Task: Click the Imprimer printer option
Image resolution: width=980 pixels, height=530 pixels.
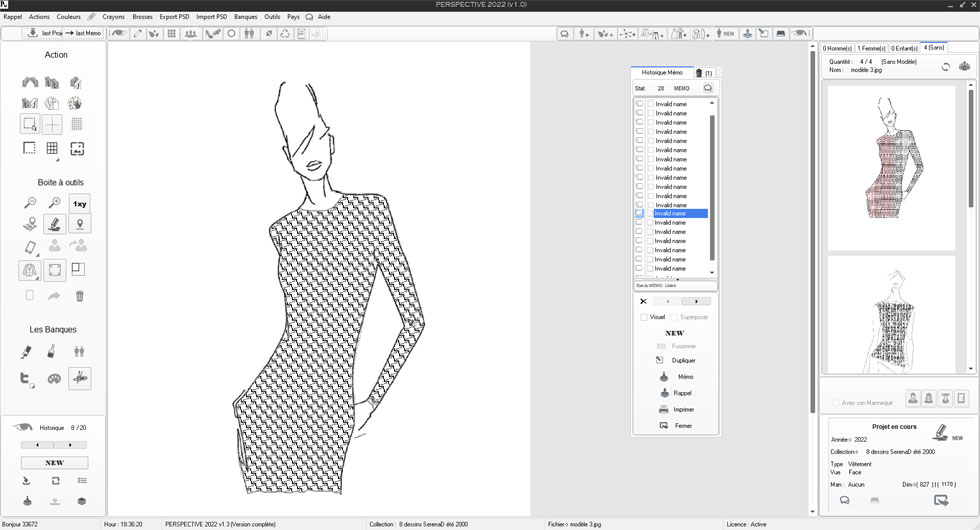Action: point(683,410)
